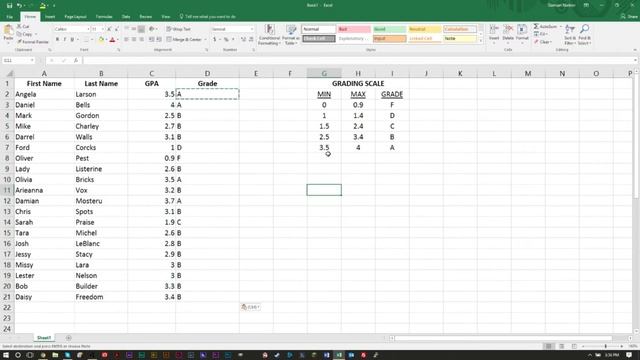
Task: Click the Tell me search box
Action: click(208, 17)
